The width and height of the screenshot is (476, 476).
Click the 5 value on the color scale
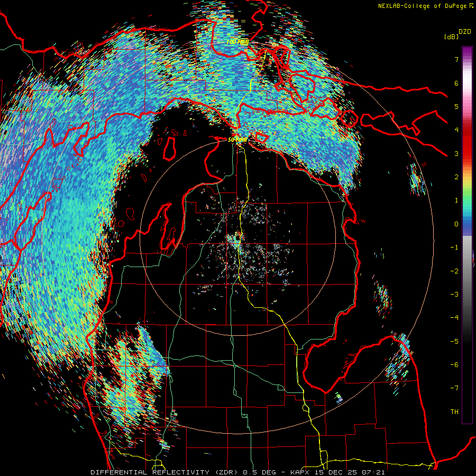click(x=456, y=106)
